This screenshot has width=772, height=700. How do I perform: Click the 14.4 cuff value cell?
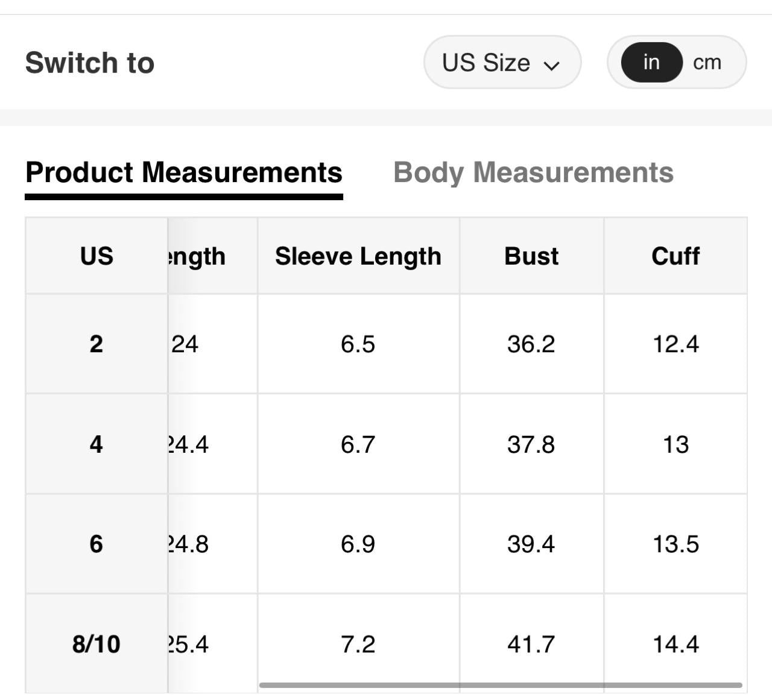[675, 644]
